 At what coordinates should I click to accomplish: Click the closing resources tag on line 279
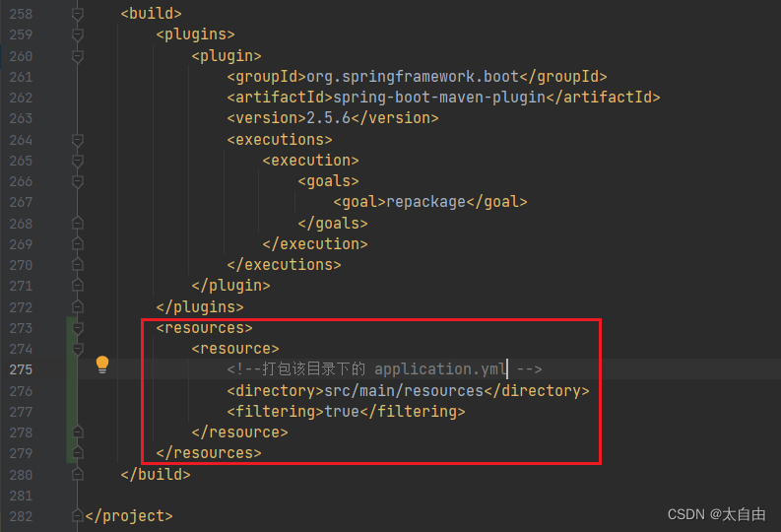(x=209, y=453)
